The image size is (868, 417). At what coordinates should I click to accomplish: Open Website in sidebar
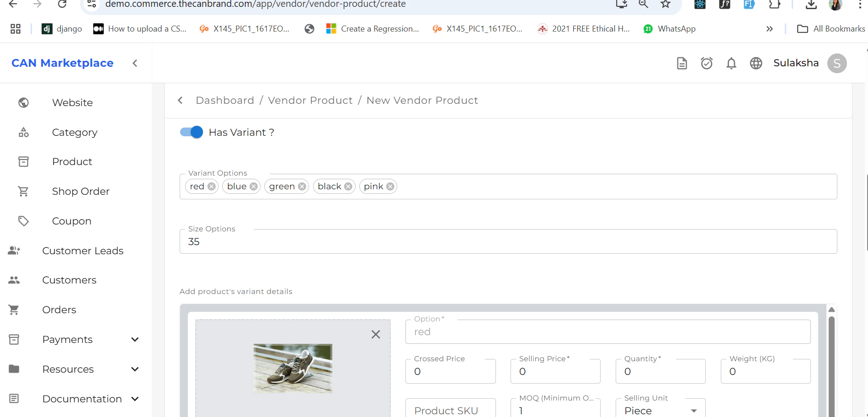tap(72, 102)
